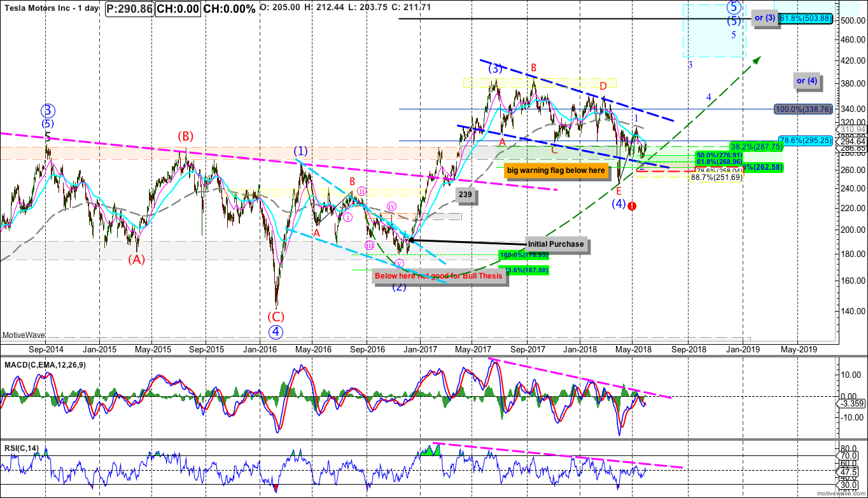Click the 294.64 marker on the price axis
This screenshot has width=868, height=498.
pos(853,142)
